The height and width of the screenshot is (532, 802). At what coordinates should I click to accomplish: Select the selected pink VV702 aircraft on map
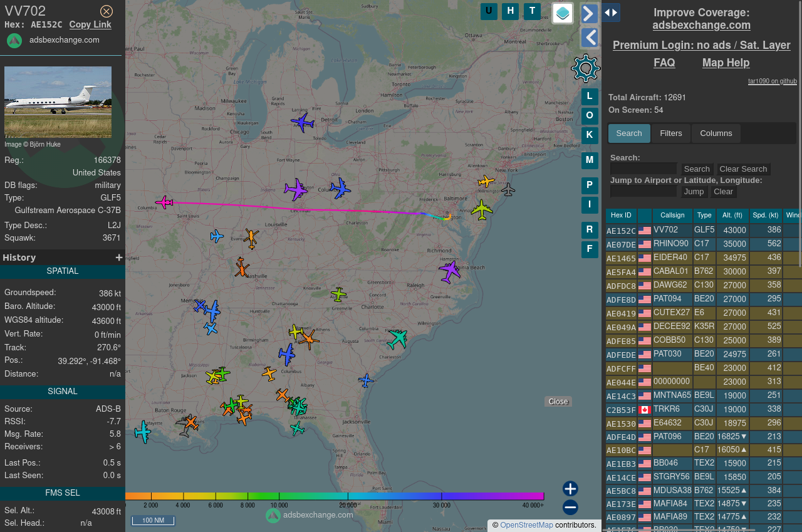pyautogui.click(x=164, y=202)
